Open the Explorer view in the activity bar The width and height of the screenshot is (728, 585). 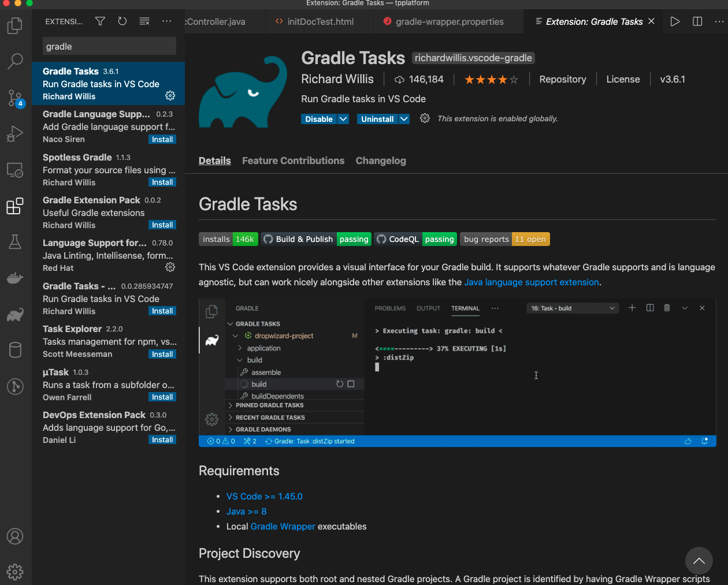point(15,25)
